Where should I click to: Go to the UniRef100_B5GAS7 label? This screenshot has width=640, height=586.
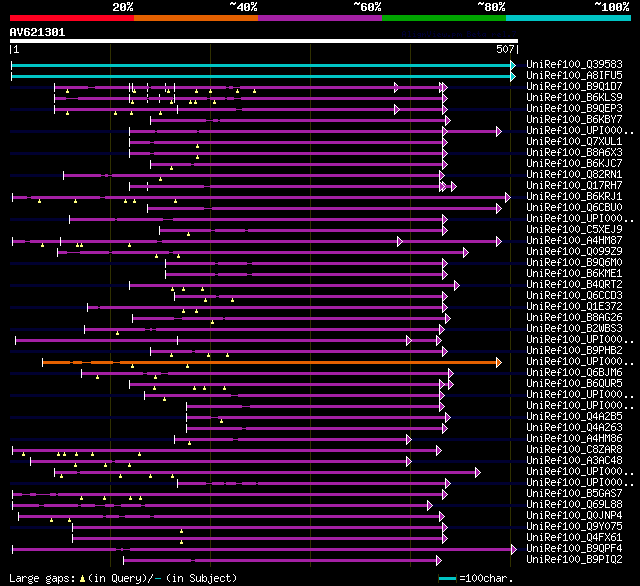pos(574,494)
